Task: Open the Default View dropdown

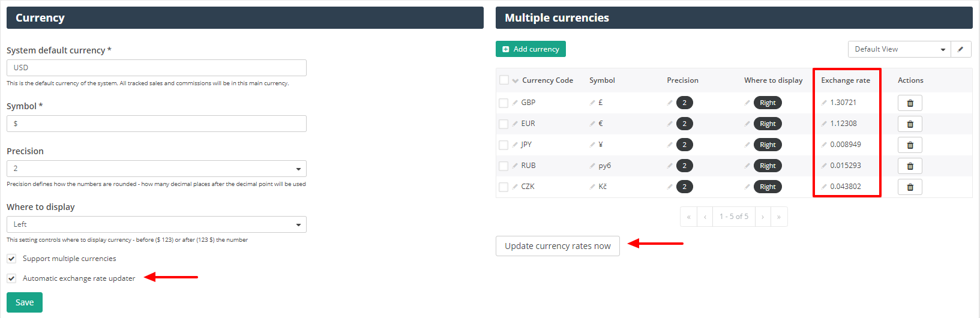Action: (x=900, y=49)
